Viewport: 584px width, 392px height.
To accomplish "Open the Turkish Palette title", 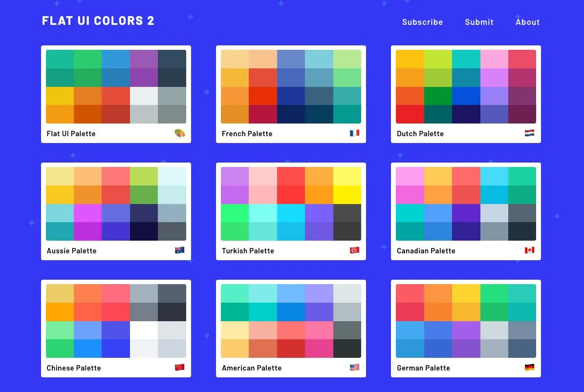I will 248,250.
